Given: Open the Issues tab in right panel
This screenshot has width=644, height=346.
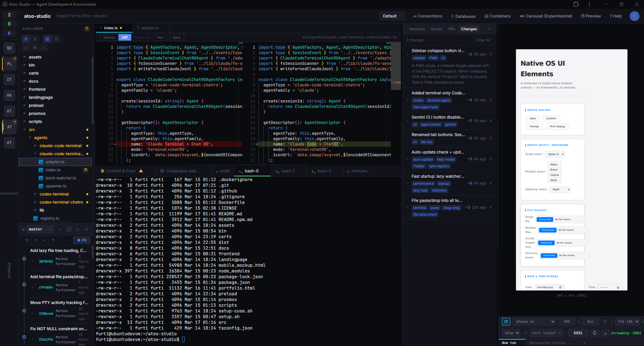Looking at the screenshot, I should click(436, 29).
